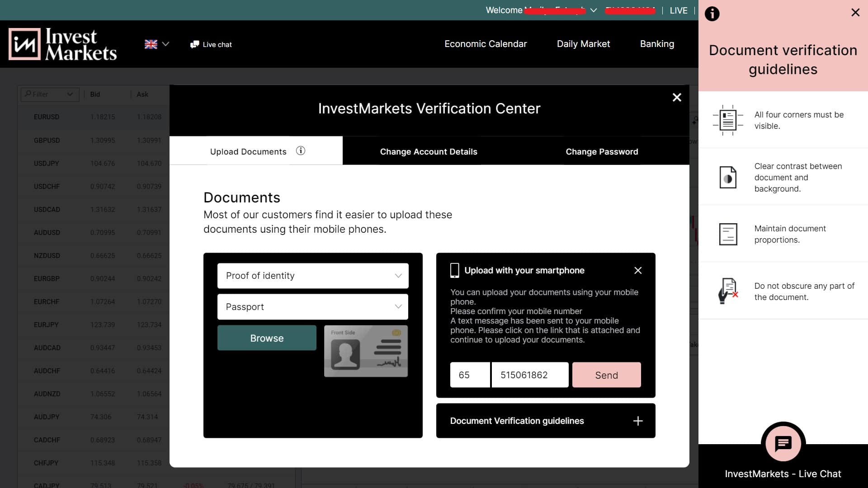The width and height of the screenshot is (868, 488).
Task: Switch to the Change Password tab
Action: pos(601,151)
